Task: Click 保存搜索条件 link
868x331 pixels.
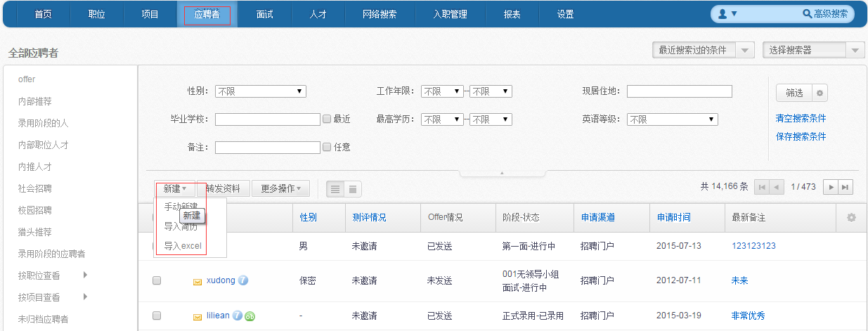Action: [x=801, y=136]
